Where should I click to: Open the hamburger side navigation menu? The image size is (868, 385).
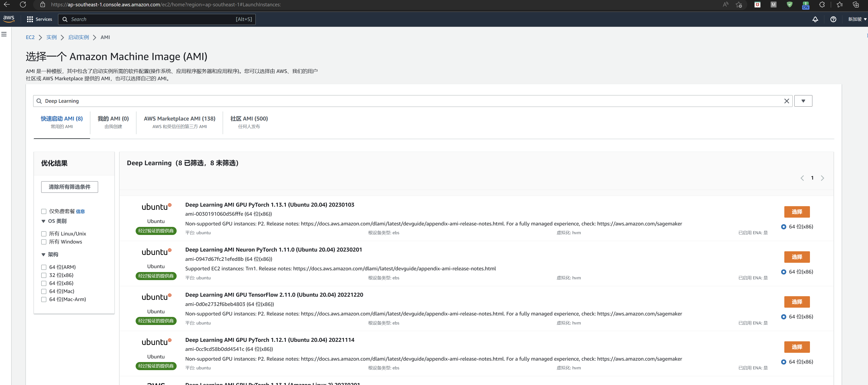click(4, 34)
